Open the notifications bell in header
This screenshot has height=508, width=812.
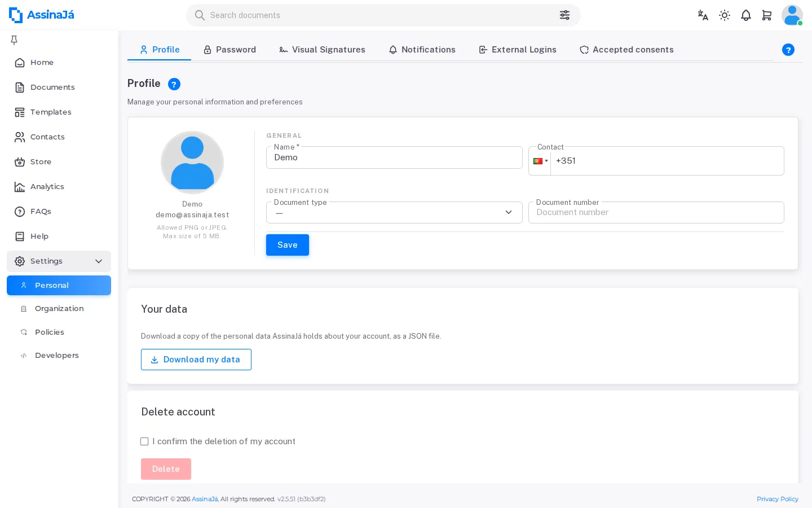click(746, 15)
